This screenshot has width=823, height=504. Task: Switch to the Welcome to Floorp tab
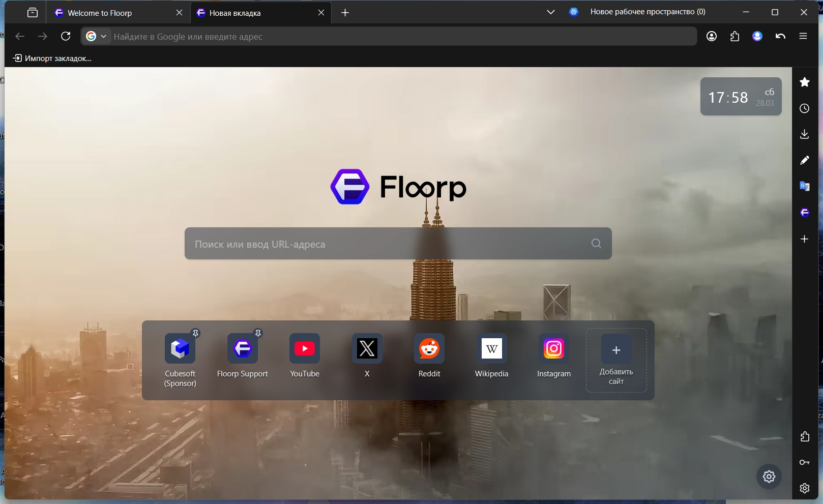pos(100,13)
